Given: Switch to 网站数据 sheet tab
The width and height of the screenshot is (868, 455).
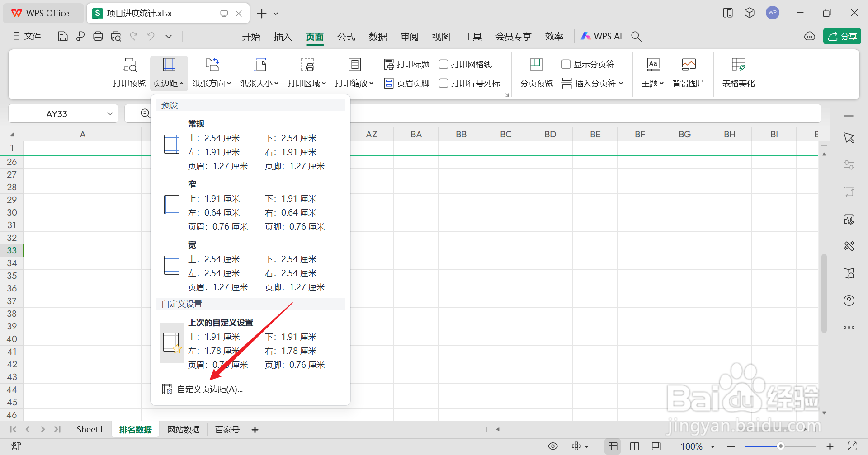Looking at the screenshot, I should (x=184, y=429).
